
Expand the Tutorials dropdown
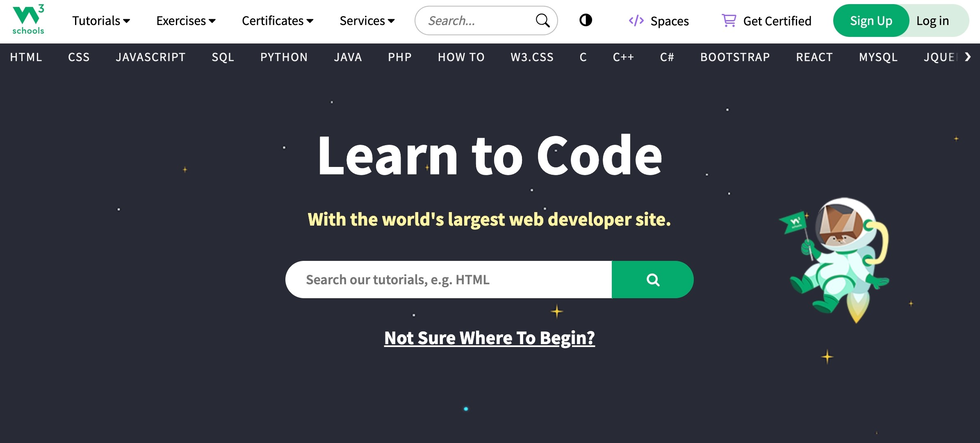[x=101, y=21]
